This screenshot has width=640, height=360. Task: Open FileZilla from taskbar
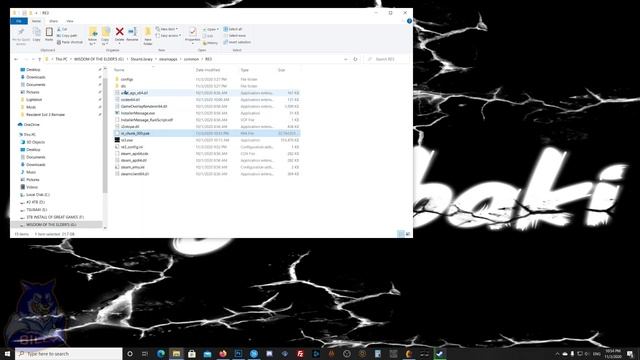[300, 353]
